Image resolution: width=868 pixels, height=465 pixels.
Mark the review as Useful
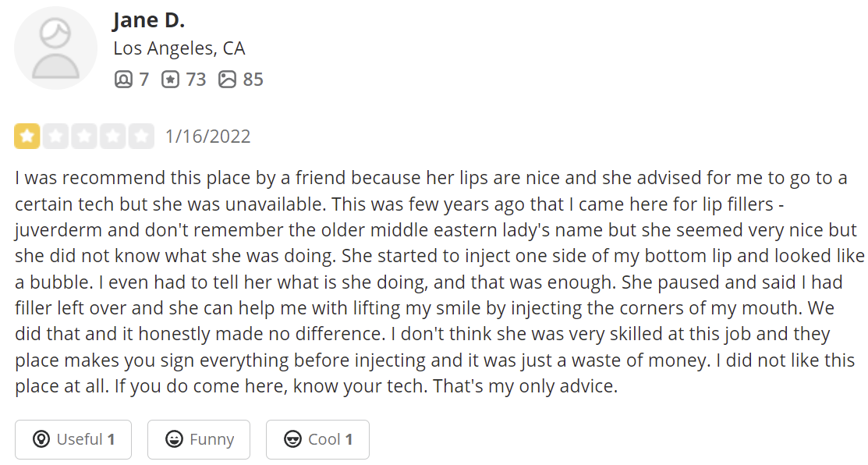(73, 439)
